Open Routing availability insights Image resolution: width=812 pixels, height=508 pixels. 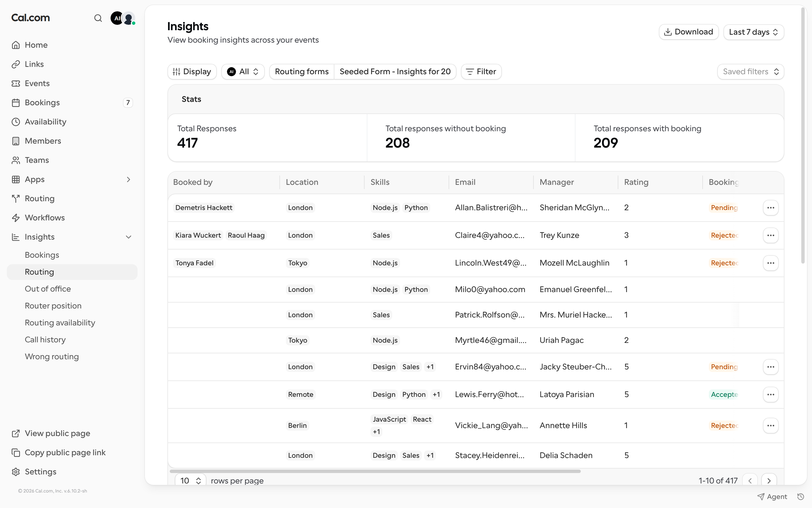click(x=72, y=323)
